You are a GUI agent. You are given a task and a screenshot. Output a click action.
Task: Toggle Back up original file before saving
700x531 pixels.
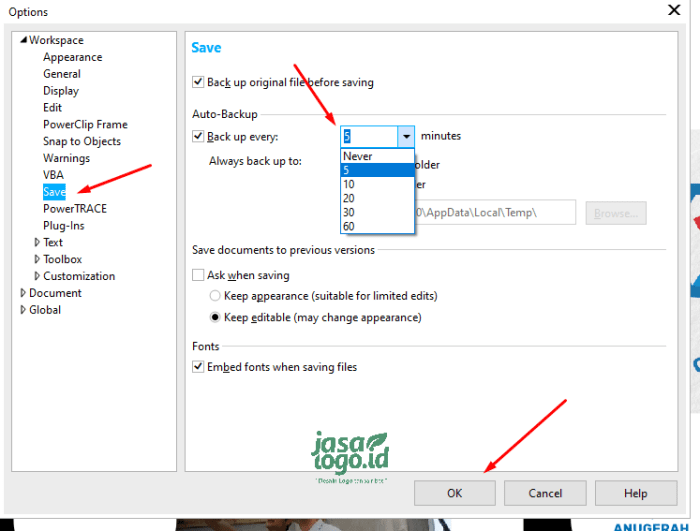pyautogui.click(x=198, y=83)
